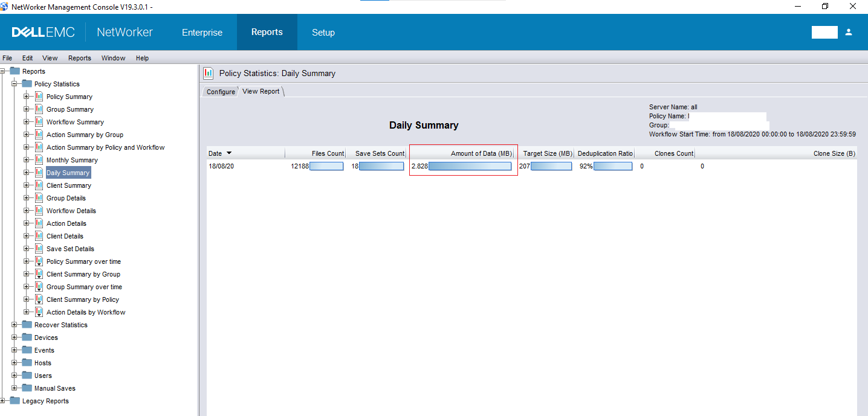This screenshot has width=868, height=416.
Task: Open the Client Summary by Group report
Action: pyautogui.click(x=83, y=274)
